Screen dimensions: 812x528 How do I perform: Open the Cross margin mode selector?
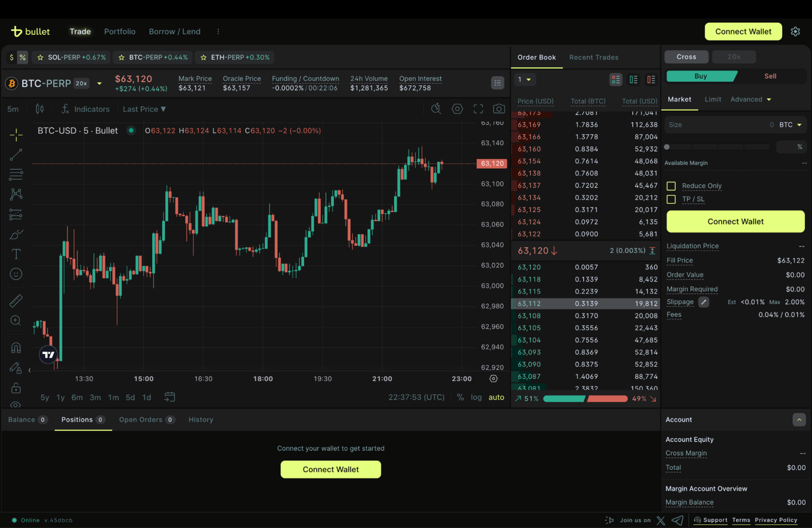point(686,57)
